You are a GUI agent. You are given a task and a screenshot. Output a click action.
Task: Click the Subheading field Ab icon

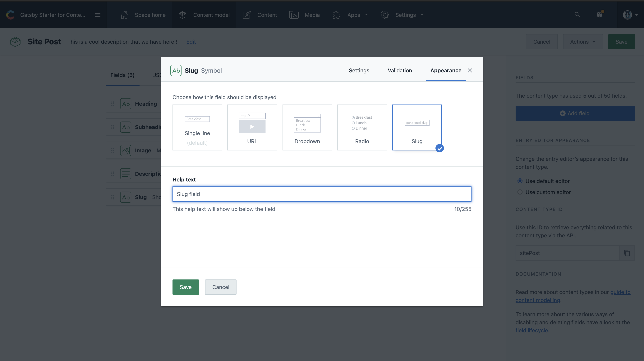tap(126, 127)
